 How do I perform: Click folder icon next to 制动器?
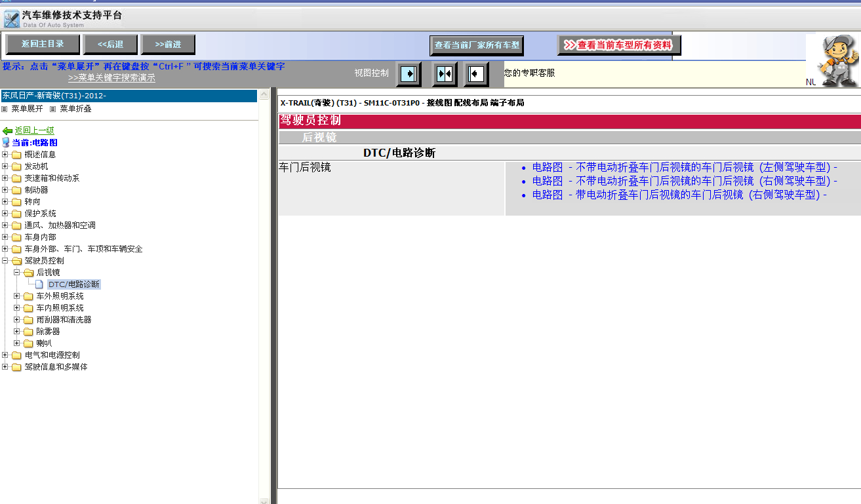(16, 190)
